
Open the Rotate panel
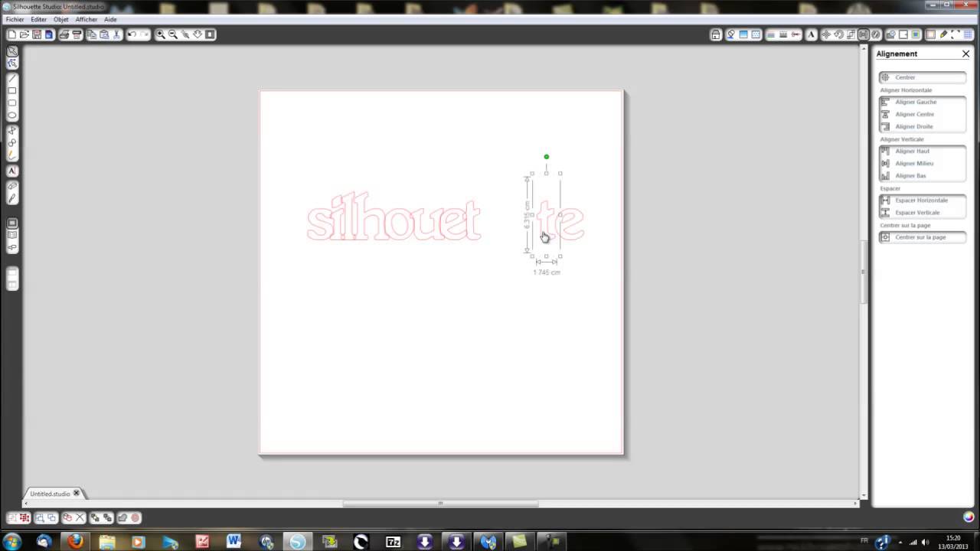(x=838, y=34)
